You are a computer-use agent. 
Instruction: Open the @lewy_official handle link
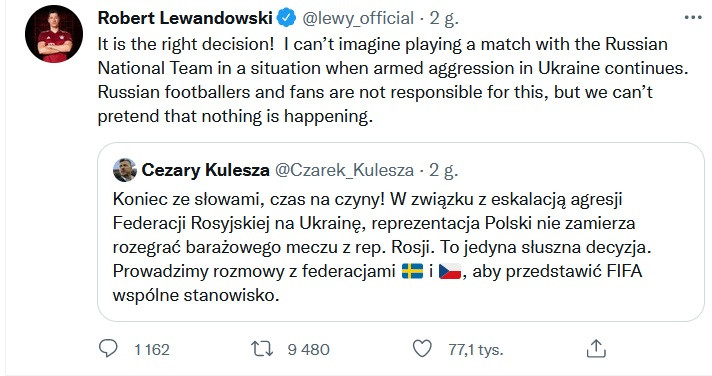(x=358, y=18)
